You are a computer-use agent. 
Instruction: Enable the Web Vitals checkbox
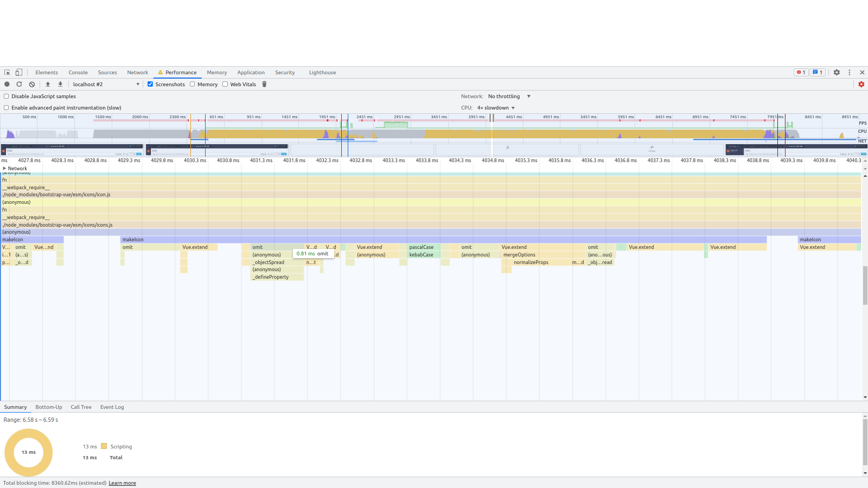point(225,84)
